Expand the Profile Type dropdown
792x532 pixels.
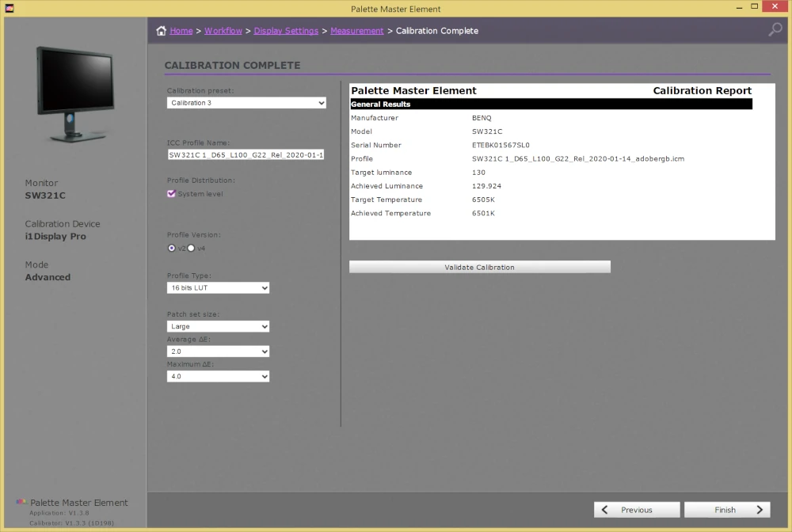point(218,288)
